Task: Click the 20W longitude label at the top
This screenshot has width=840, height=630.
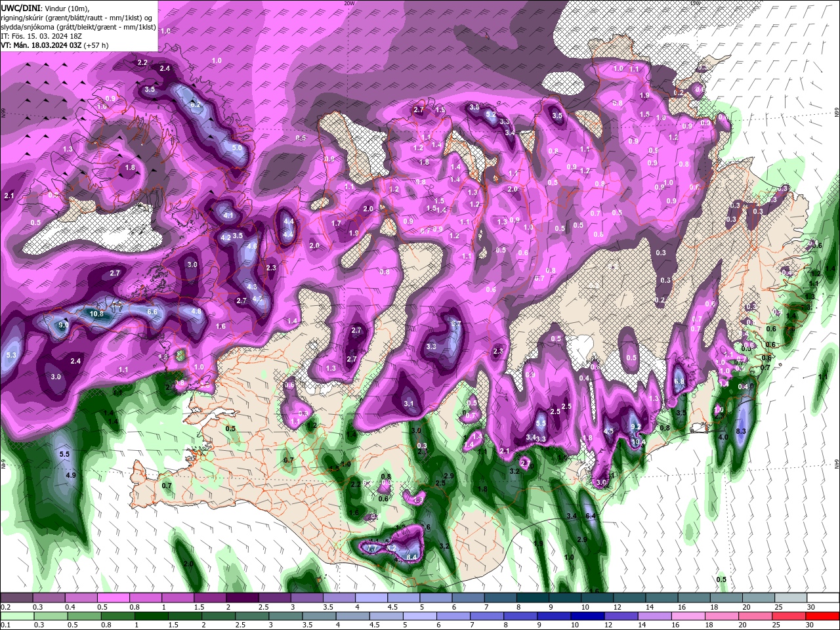Action: [x=349, y=3]
